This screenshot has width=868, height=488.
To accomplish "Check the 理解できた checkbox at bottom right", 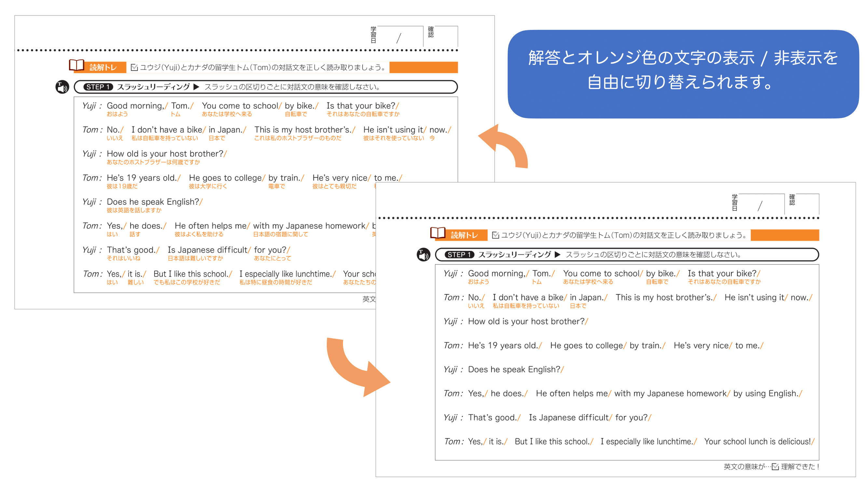I will [775, 467].
